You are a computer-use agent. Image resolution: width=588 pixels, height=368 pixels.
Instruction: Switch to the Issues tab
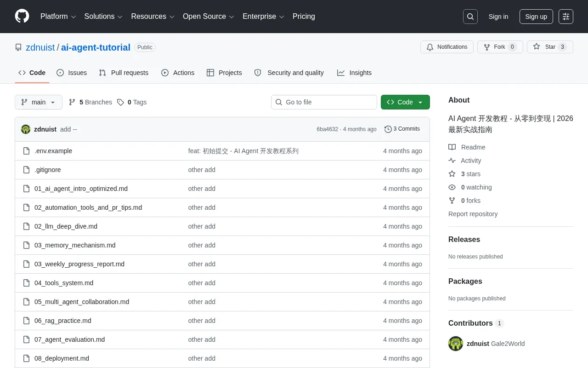(x=72, y=73)
